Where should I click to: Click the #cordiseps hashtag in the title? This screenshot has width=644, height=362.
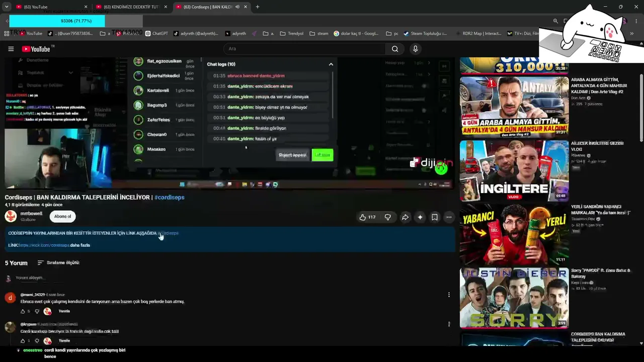(x=170, y=197)
